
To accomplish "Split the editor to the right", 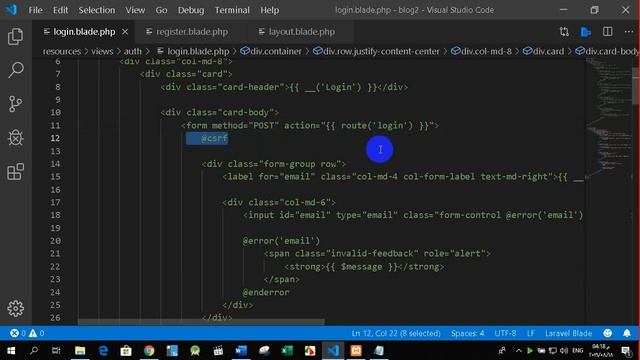I will (x=607, y=32).
